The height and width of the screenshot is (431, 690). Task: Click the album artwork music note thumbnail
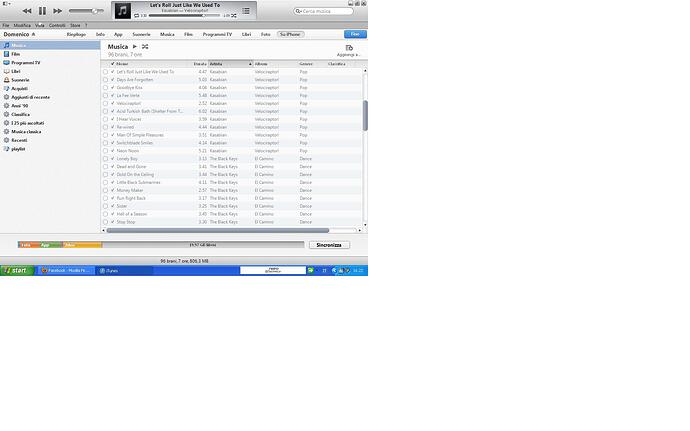123,11
